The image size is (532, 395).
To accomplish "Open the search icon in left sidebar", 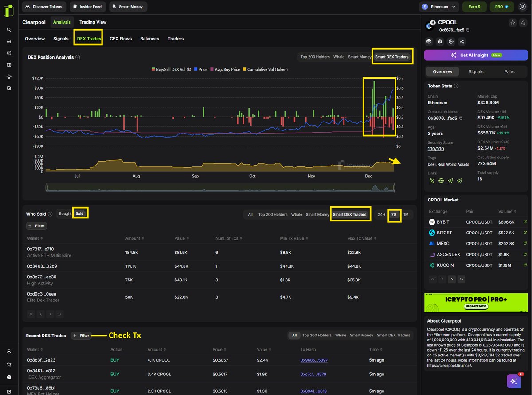I will 9,30.
